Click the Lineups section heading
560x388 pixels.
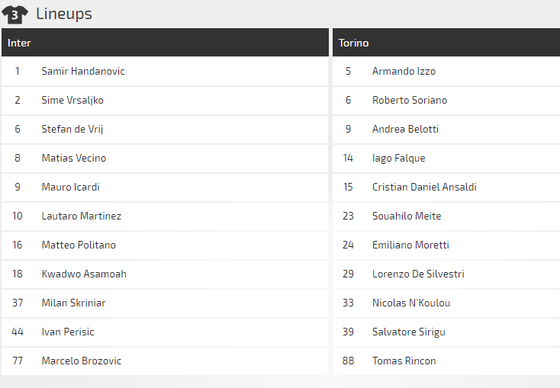pyautogui.click(x=64, y=14)
